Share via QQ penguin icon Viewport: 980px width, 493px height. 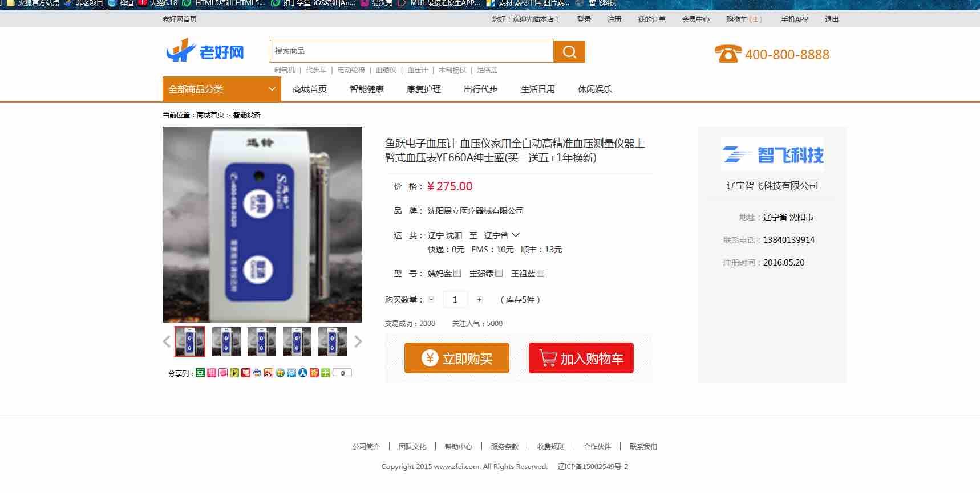(x=257, y=373)
